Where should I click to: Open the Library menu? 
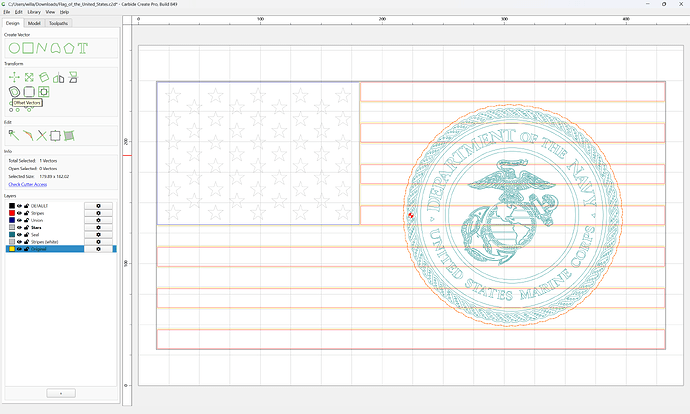click(34, 12)
